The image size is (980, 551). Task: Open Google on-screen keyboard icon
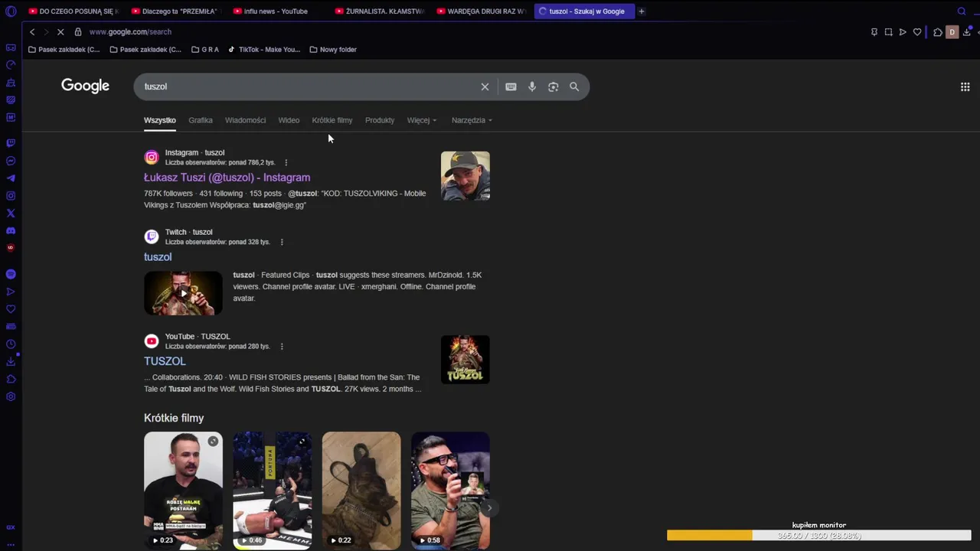pyautogui.click(x=511, y=86)
